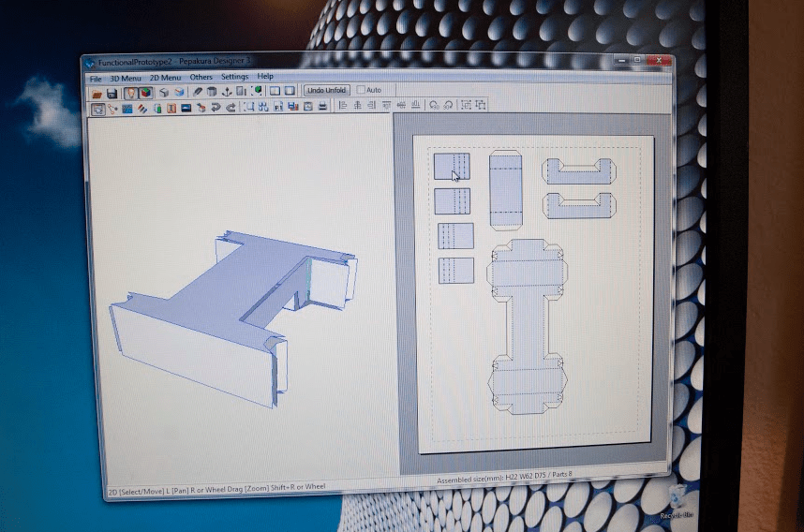Click the blue and red color save icon
This screenshot has width=804, height=532.
(x=293, y=107)
